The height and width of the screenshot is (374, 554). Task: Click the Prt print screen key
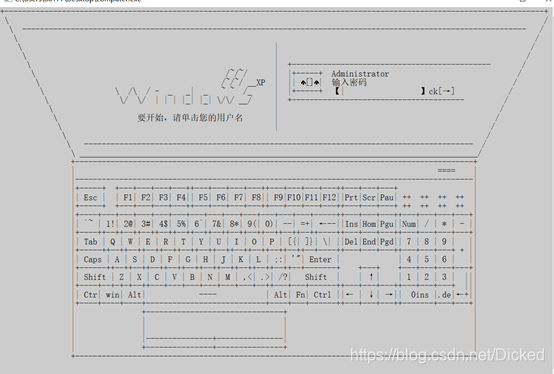point(351,197)
